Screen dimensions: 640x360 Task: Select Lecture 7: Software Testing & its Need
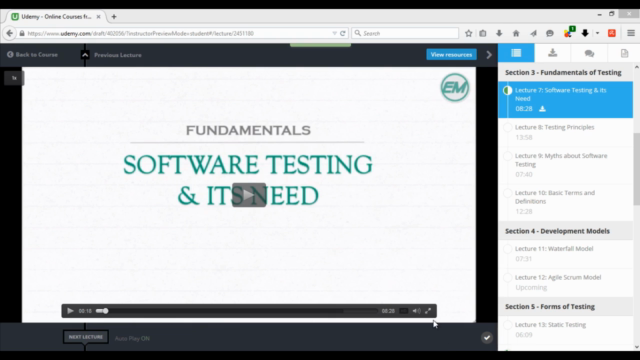pyautogui.click(x=565, y=100)
